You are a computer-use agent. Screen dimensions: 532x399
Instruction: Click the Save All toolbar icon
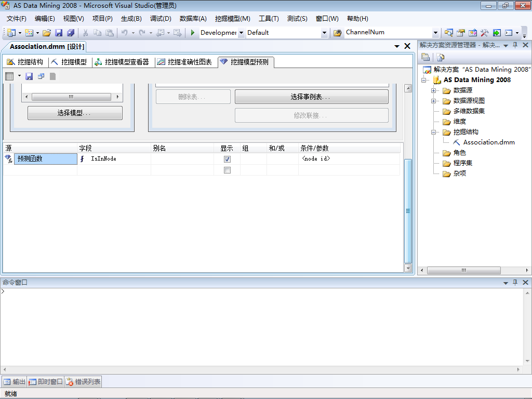click(71, 33)
